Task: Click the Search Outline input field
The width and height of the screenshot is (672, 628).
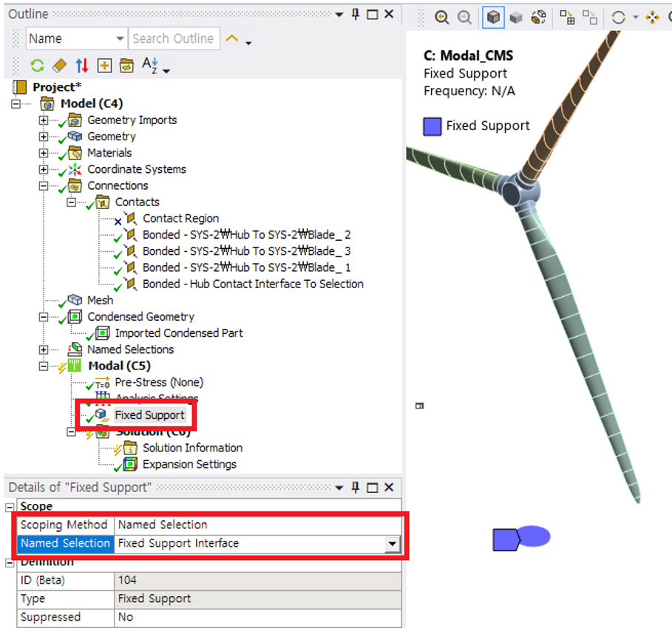Action: point(173,38)
